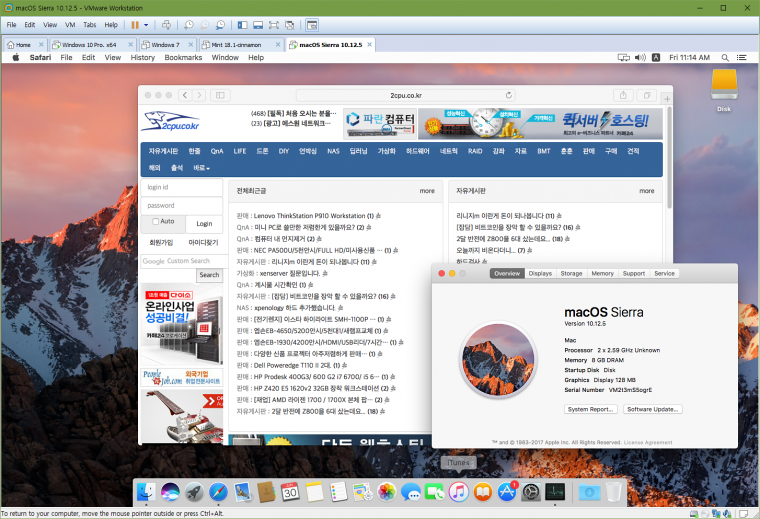
Task: Click Safari back navigation button
Action: coord(185,95)
